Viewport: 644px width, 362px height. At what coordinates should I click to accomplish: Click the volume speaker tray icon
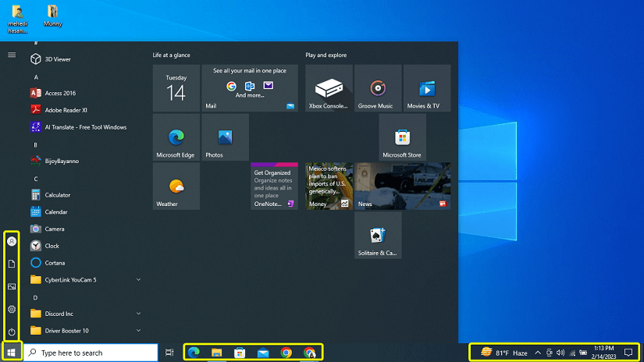(560, 353)
